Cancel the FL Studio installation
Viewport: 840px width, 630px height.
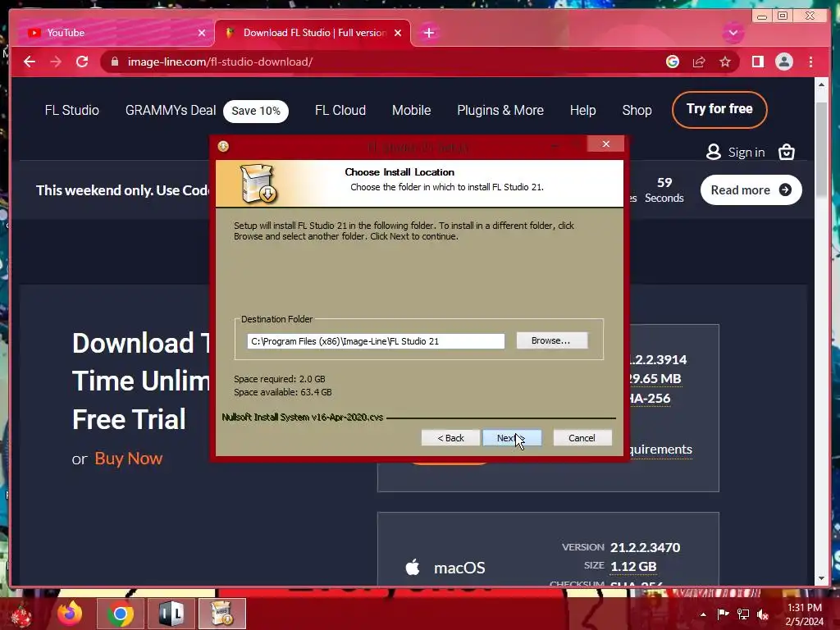coord(582,438)
